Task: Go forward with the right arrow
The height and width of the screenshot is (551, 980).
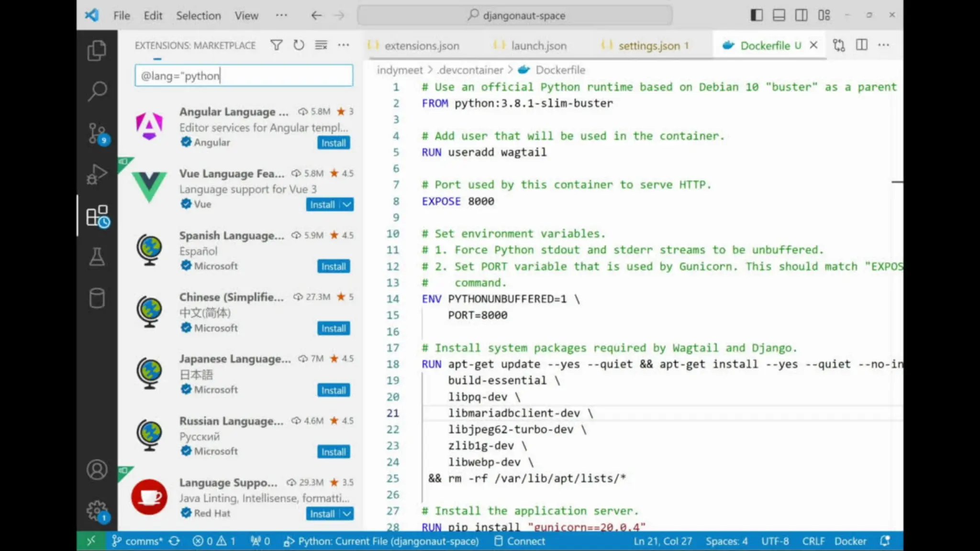Action: (339, 15)
